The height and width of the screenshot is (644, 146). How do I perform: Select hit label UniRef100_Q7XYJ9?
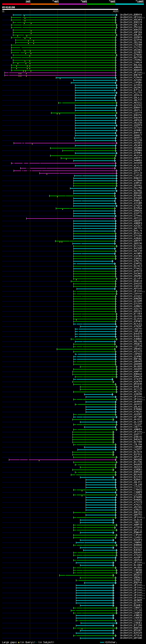tap(131, 173)
